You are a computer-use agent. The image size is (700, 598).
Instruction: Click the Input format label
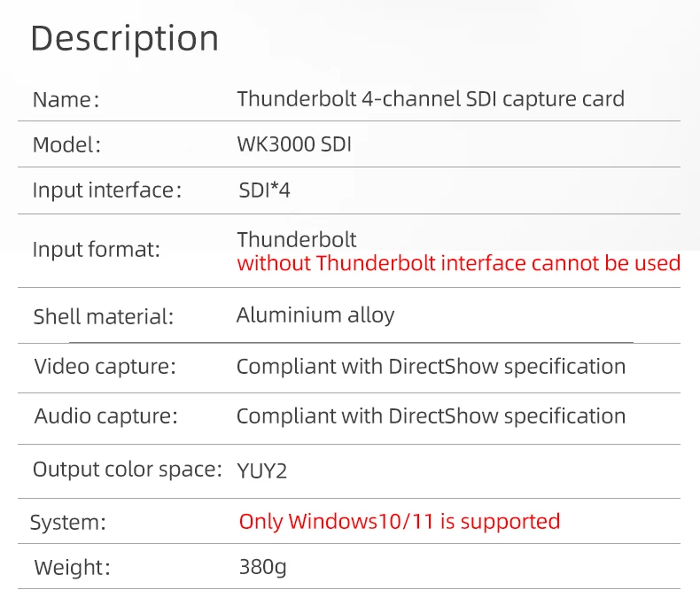click(97, 250)
